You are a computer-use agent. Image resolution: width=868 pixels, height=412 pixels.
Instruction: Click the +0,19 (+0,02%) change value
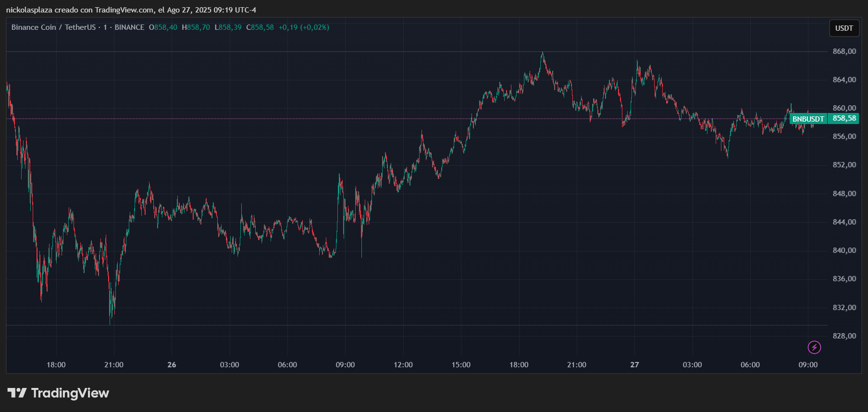point(304,27)
